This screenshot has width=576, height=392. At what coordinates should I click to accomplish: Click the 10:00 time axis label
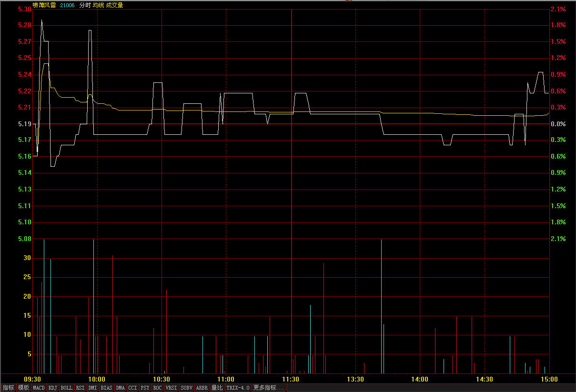tap(97, 379)
